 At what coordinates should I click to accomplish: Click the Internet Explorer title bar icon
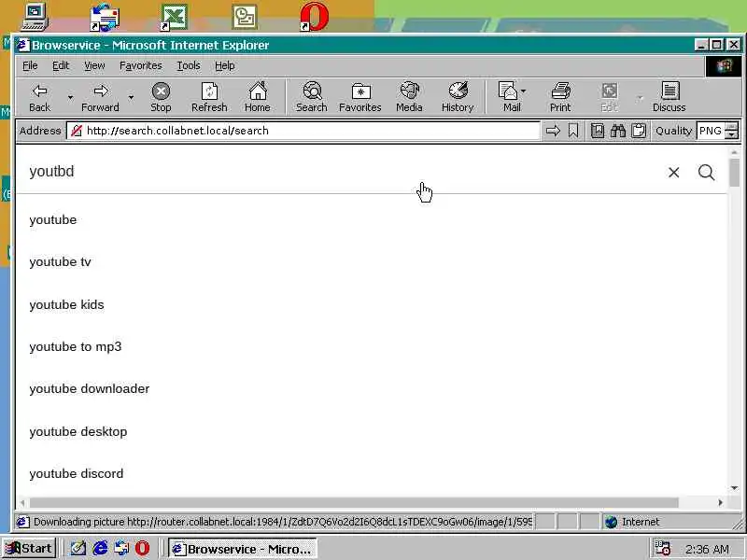point(22,45)
